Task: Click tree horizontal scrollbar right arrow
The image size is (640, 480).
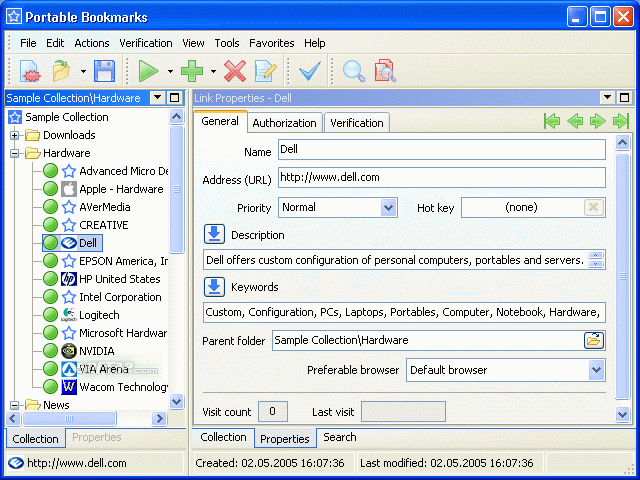Action: (x=159, y=418)
